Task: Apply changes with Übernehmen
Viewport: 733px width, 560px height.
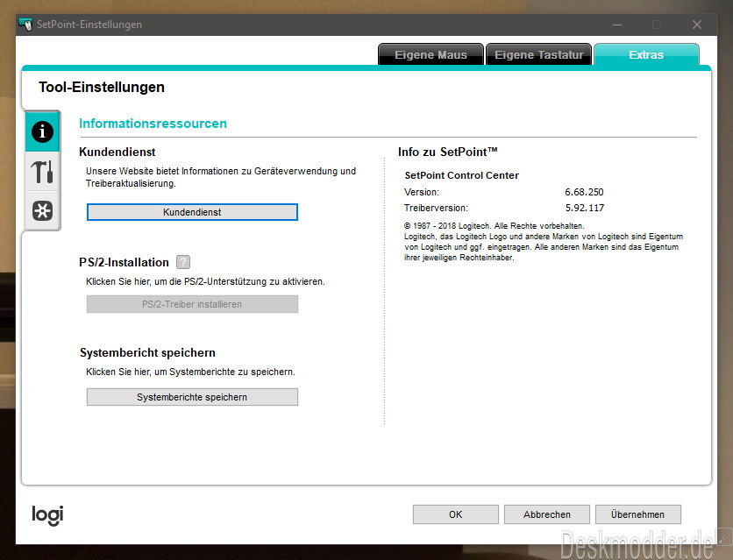Action: tap(637, 514)
